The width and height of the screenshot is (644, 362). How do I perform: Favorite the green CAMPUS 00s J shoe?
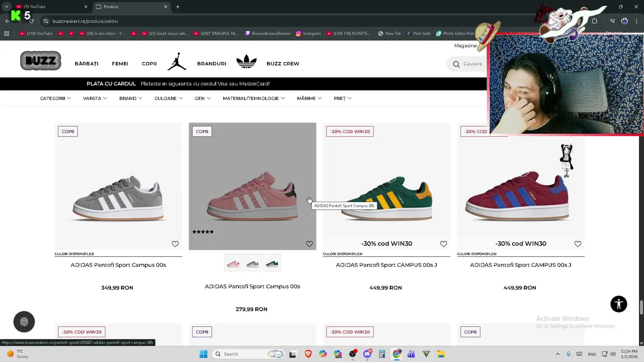point(443,244)
